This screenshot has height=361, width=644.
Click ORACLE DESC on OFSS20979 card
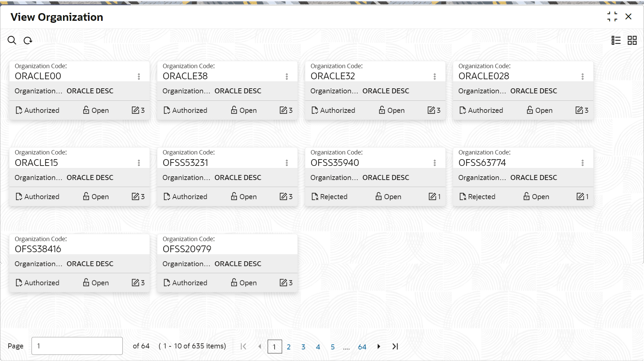click(x=238, y=264)
